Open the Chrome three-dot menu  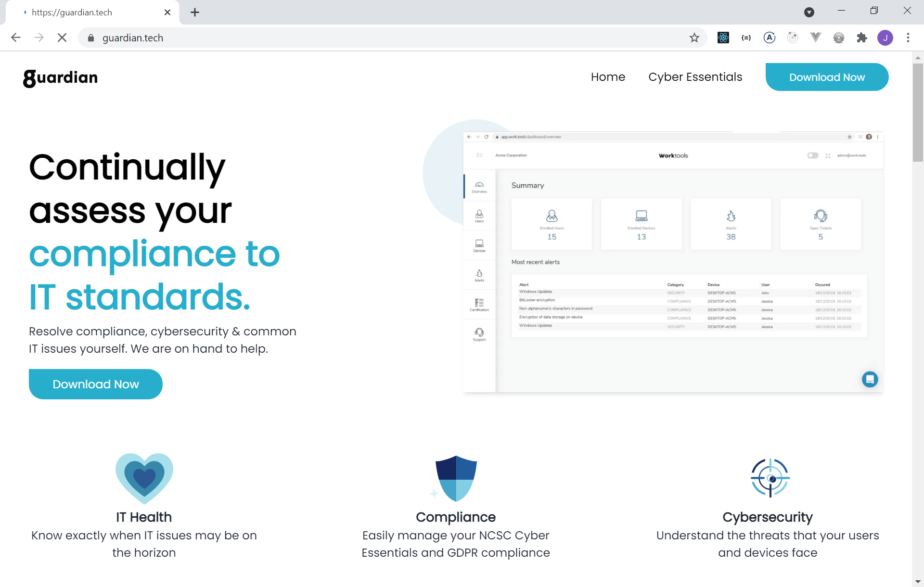908,38
